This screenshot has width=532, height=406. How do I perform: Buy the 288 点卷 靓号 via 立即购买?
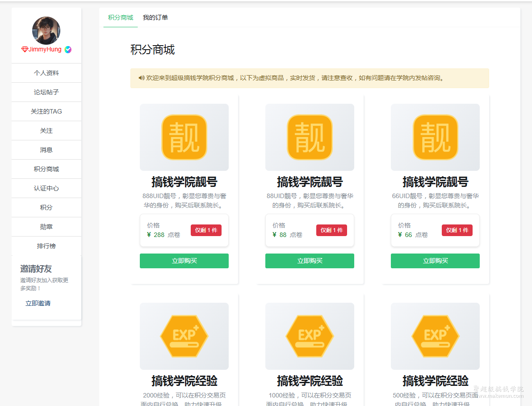[184, 261]
